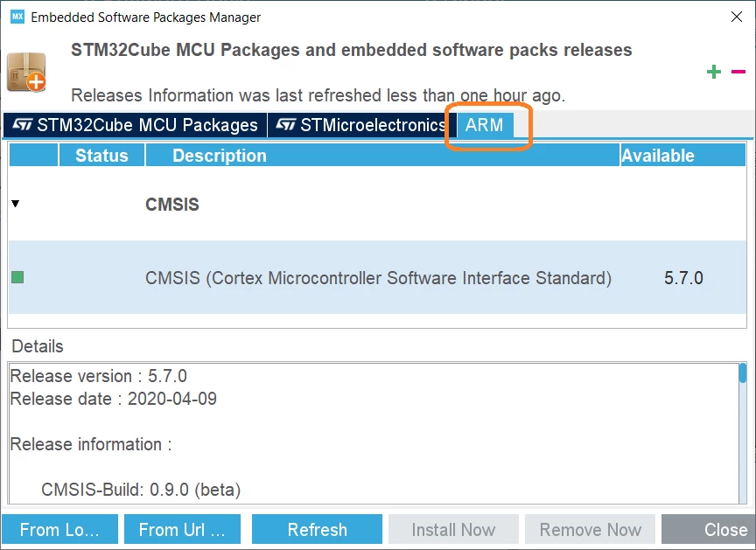
Task: Select the CMSIS Cortex Microcontroller Software Interface Standard row
Action: coord(377,277)
